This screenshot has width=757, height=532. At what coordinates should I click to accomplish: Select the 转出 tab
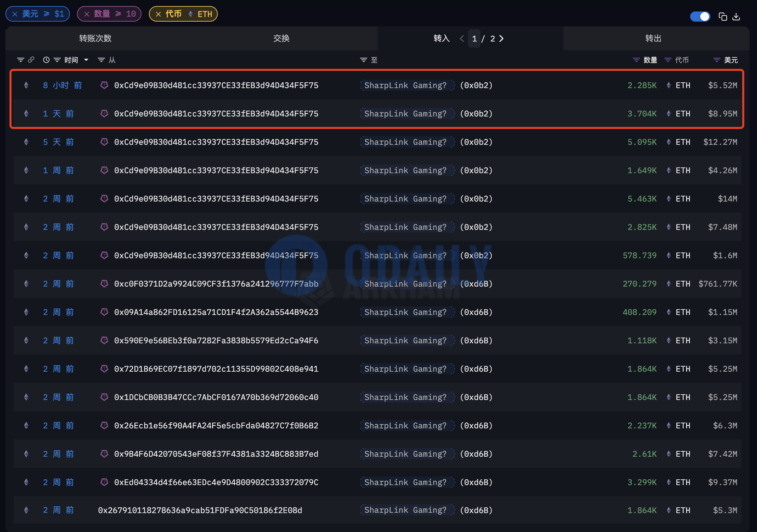[653, 38]
